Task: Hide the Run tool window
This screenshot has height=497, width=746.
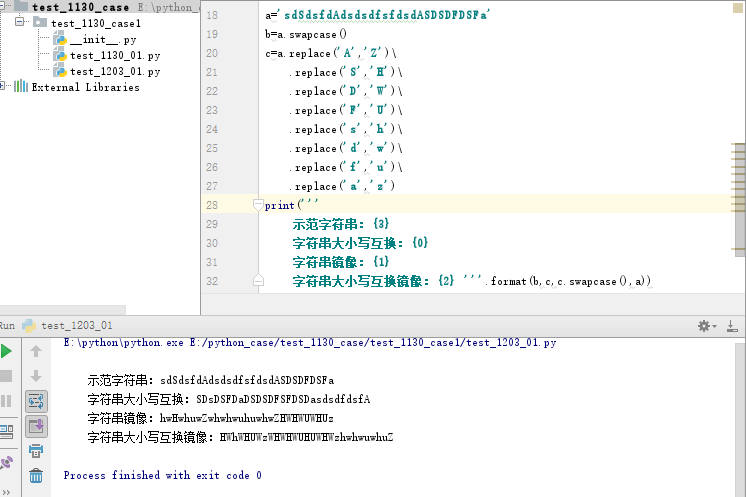Action: pos(736,326)
